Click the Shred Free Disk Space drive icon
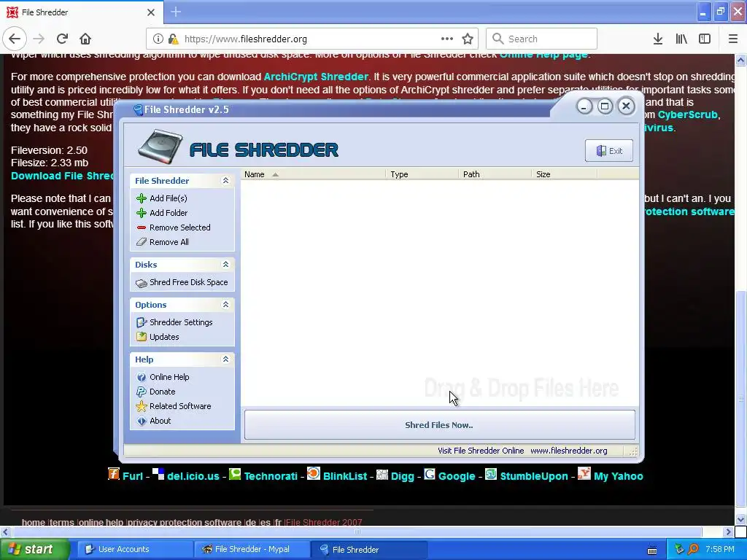 (x=142, y=283)
